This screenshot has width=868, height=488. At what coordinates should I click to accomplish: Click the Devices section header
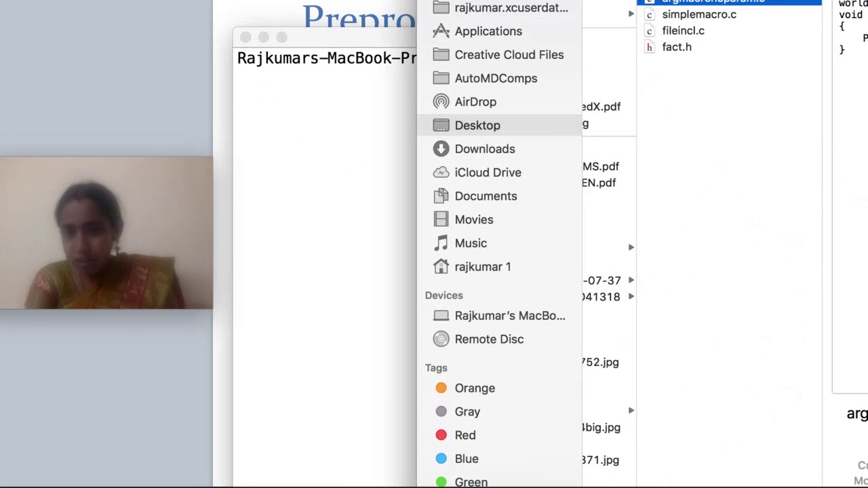point(444,296)
